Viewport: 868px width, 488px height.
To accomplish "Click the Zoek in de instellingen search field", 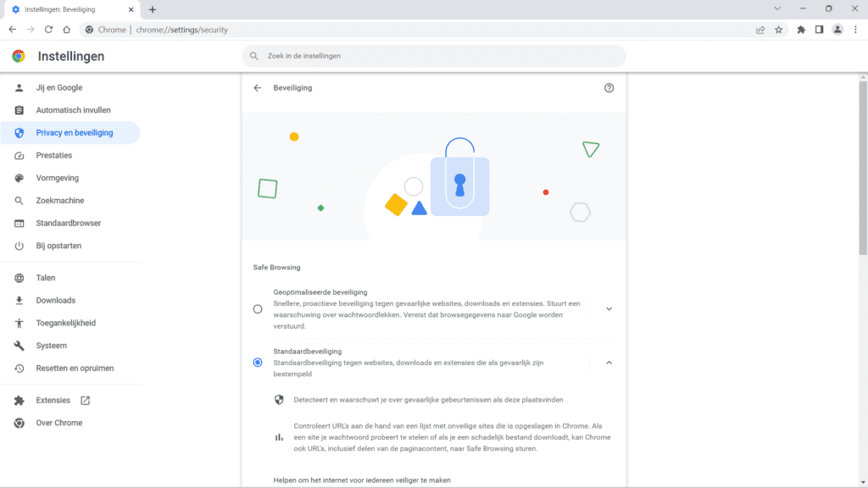I will click(x=434, y=56).
